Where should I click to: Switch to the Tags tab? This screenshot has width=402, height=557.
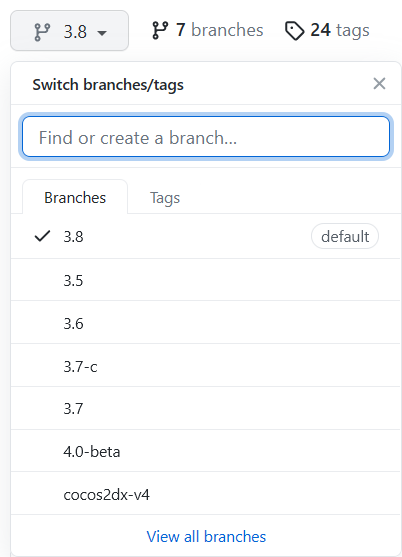(165, 198)
